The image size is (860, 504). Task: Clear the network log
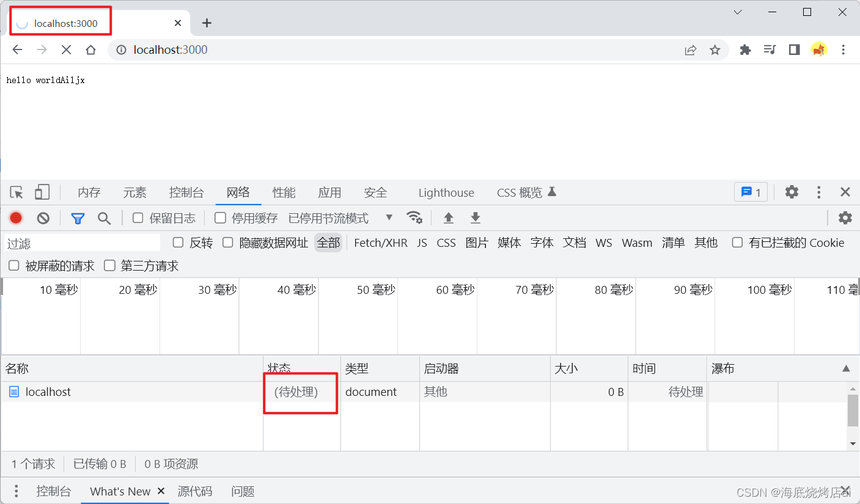pyautogui.click(x=43, y=218)
